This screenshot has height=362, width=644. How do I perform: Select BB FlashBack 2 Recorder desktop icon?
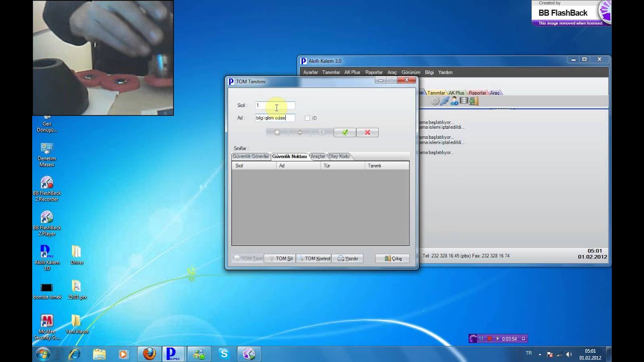pos(47,189)
